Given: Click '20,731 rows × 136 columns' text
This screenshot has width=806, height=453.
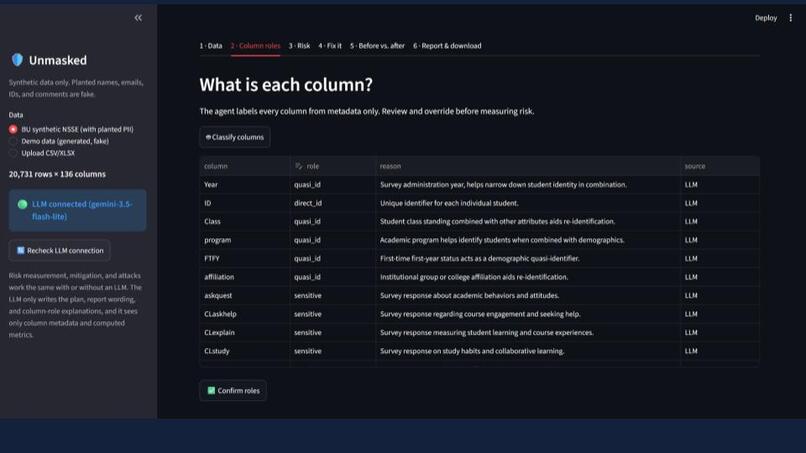Looking at the screenshot, I should coord(57,174).
